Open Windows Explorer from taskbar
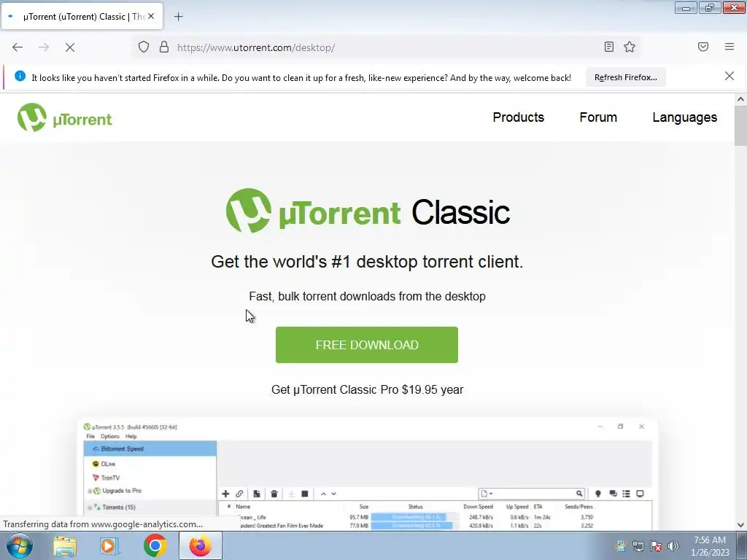 (65, 545)
